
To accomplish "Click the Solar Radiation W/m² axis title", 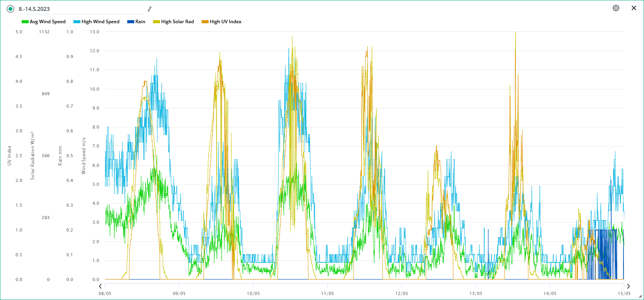I will pyautogui.click(x=33, y=156).
